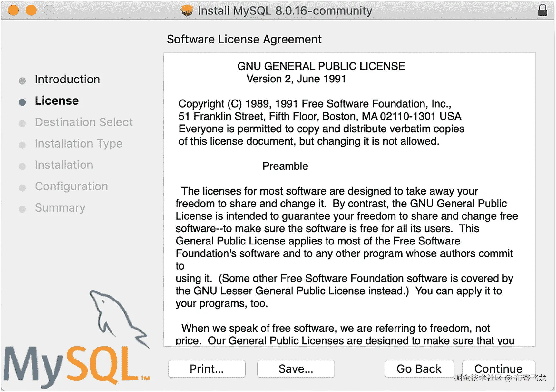Open the Print dialog
This screenshot has width=556, height=392.
point(207,369)
